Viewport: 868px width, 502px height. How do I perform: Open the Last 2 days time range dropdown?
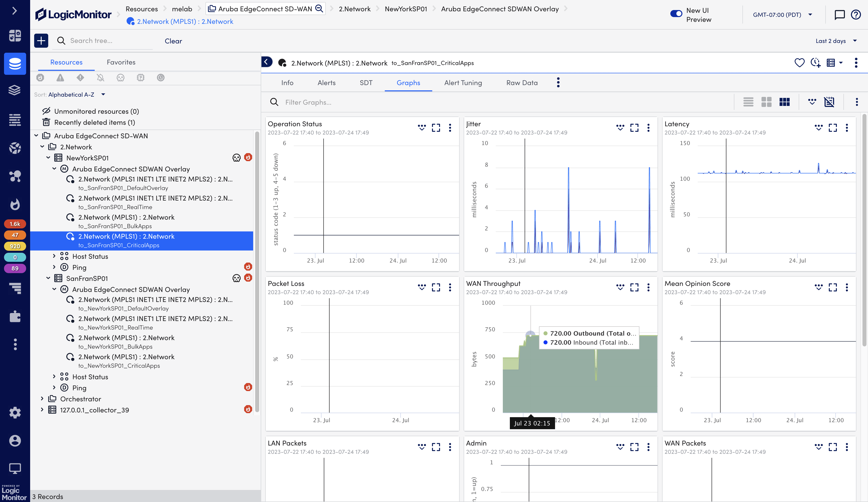(x=836, y=41)
